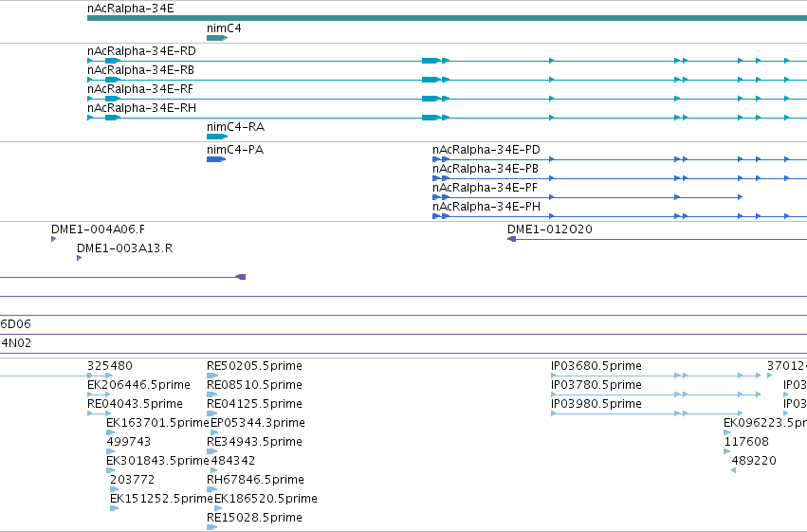807x532 pixels.
Task: Click the purple clone end marker below DME1-003A13.R
Action: (240, 277)
